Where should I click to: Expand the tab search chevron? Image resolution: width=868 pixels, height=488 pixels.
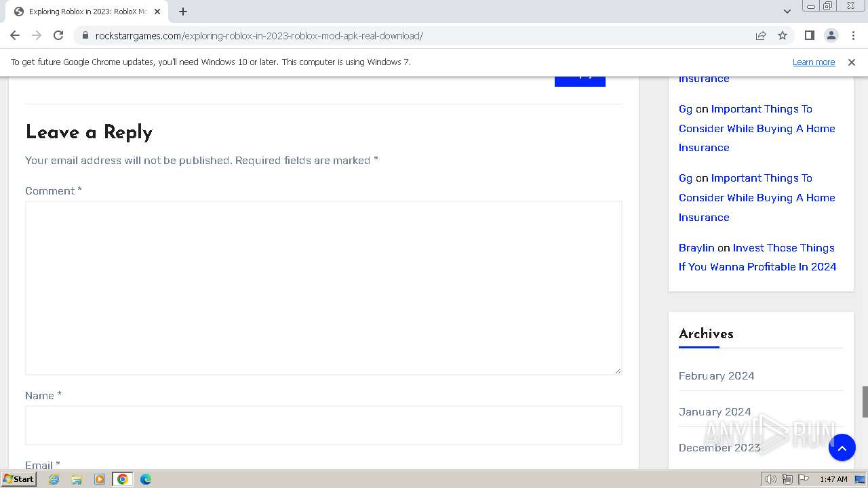click(787, 12)
